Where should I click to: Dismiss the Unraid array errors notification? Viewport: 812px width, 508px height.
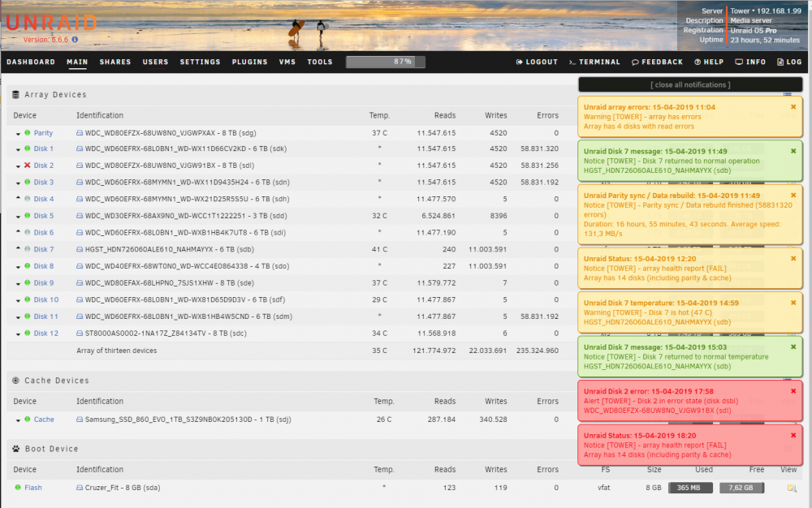pos(793,107)
